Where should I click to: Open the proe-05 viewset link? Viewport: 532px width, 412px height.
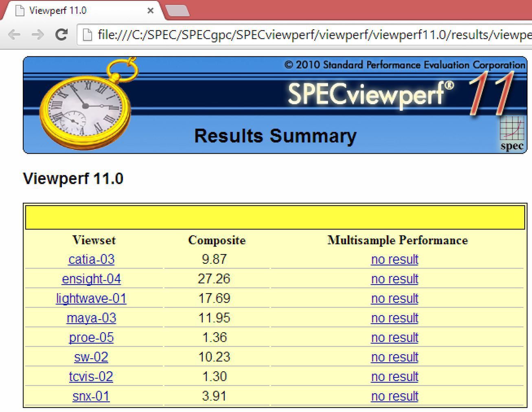(x=92, y=337)
